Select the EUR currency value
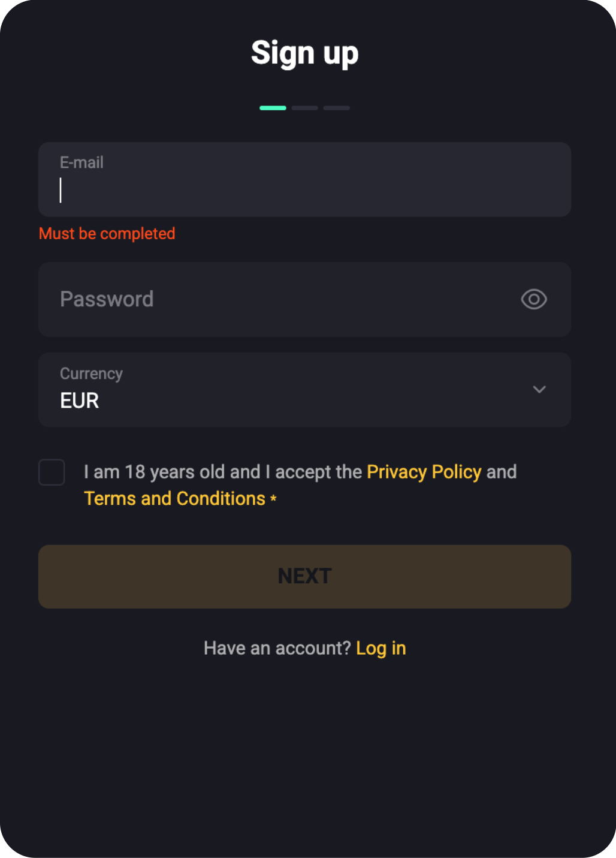Viewport: 616px width, 858px height. click(x=80, y=401)
